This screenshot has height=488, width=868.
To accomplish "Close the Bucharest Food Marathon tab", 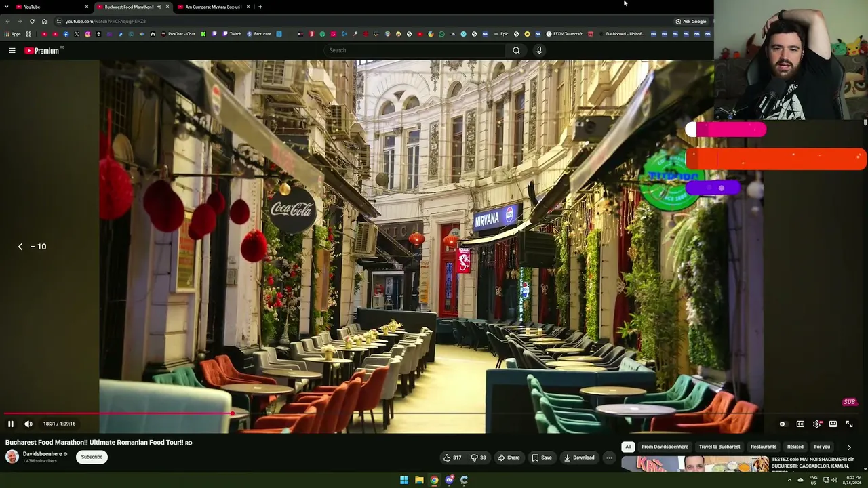I will (x=167, y=7).
